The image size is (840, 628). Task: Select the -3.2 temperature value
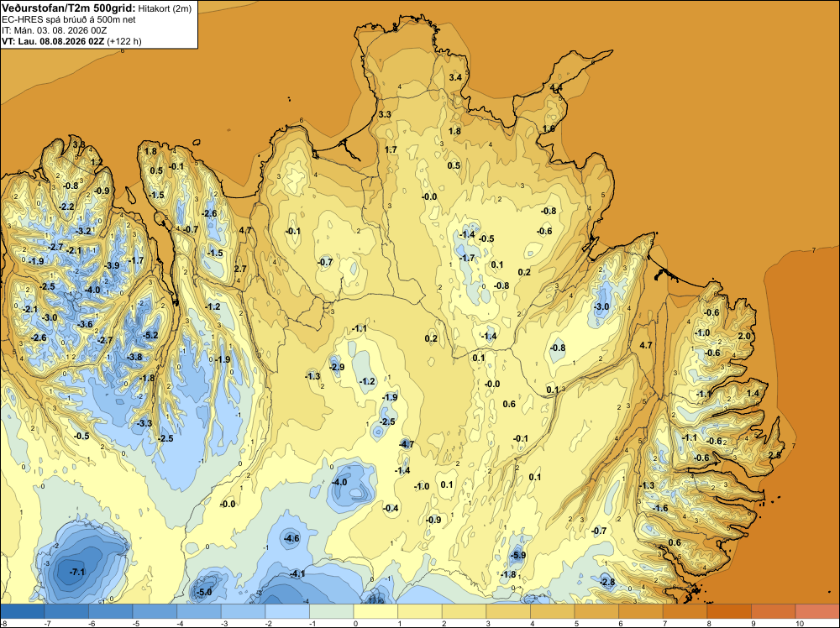click(83, 231)
